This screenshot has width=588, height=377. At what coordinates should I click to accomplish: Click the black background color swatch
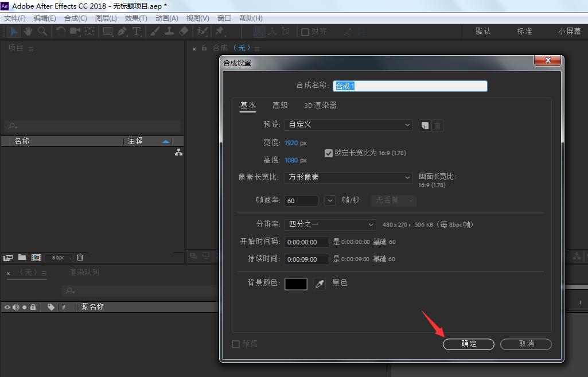tap(296, 283)
